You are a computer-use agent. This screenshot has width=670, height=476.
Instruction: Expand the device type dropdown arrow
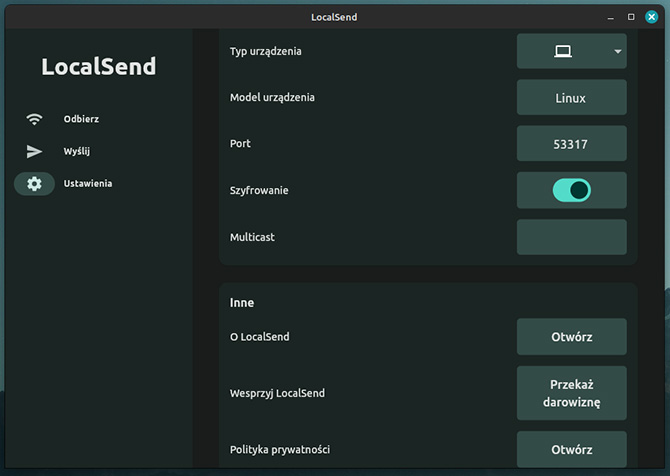[617, 52]
